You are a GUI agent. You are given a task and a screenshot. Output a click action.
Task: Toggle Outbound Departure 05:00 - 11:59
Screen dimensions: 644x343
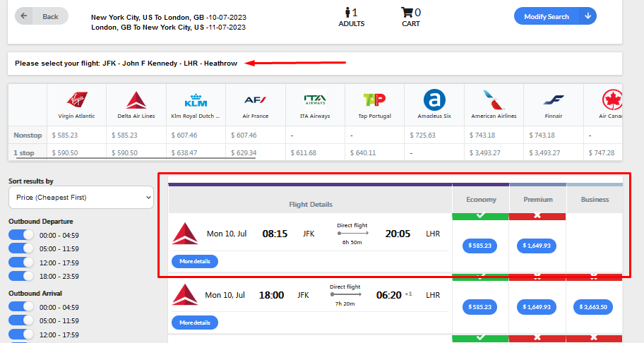click(21, 248)
